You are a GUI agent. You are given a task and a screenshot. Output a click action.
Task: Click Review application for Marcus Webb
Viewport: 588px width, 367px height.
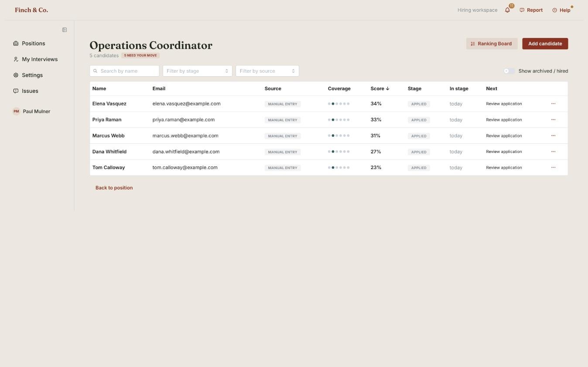[x=504, y=136]
